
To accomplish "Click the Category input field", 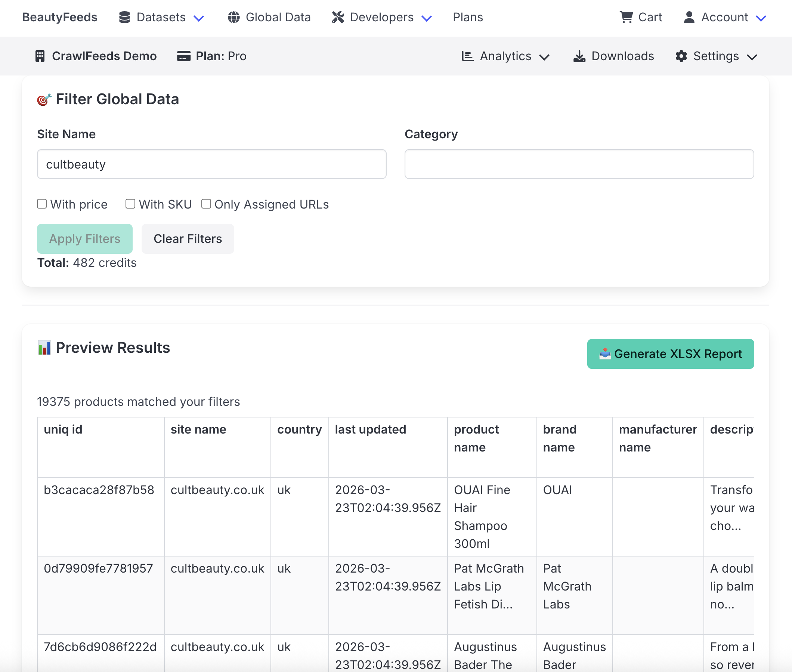I will pos(579,164).
